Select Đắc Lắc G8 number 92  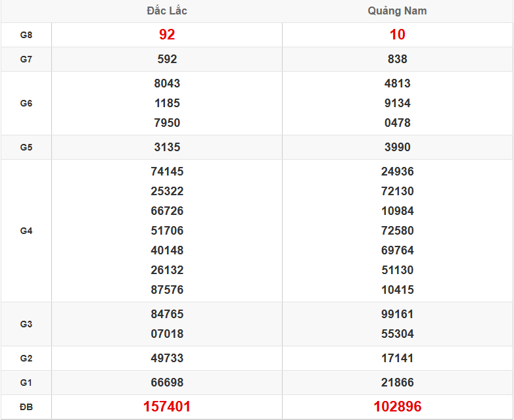tap(167, 35)
